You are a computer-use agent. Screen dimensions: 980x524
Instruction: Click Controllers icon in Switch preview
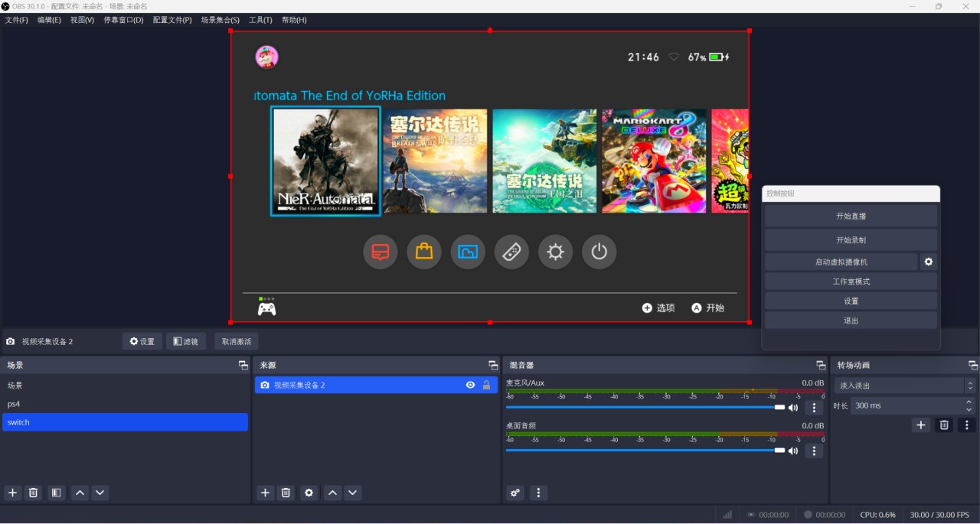click(x=511, y=252)
